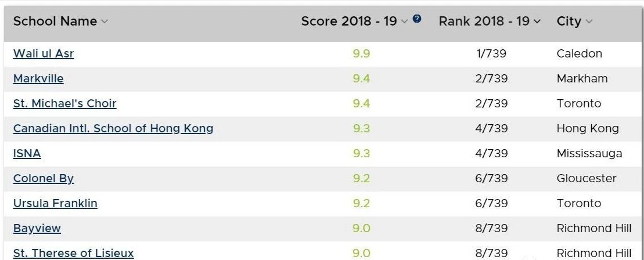Sort by Rank 2018 - 19 chevron
Viewport: 644px width, 260px height.
[537, 21]
